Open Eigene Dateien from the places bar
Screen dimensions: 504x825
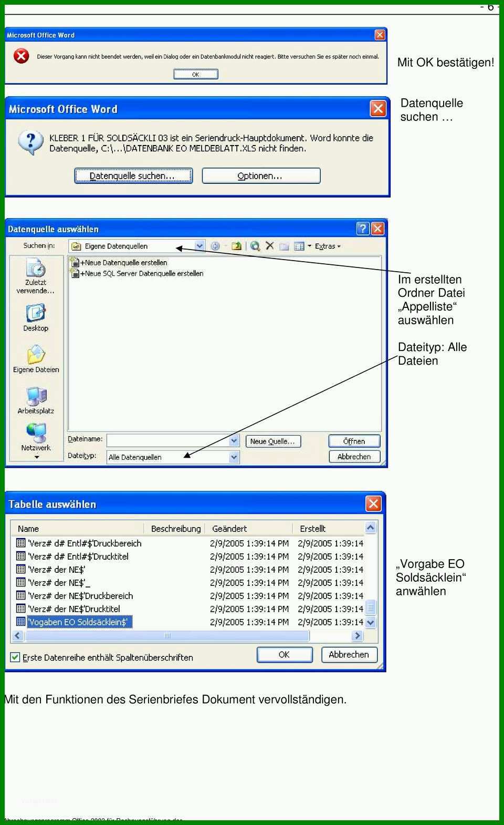tap(36, 359)
